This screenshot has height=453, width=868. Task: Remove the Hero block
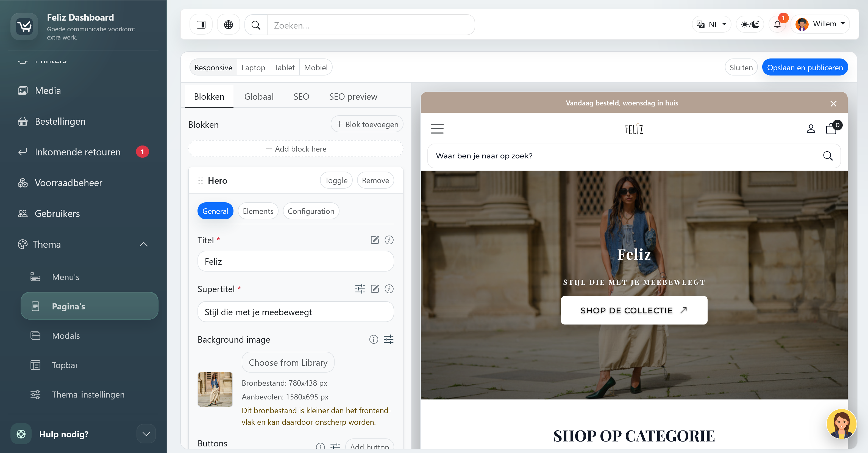pos(375,180)
